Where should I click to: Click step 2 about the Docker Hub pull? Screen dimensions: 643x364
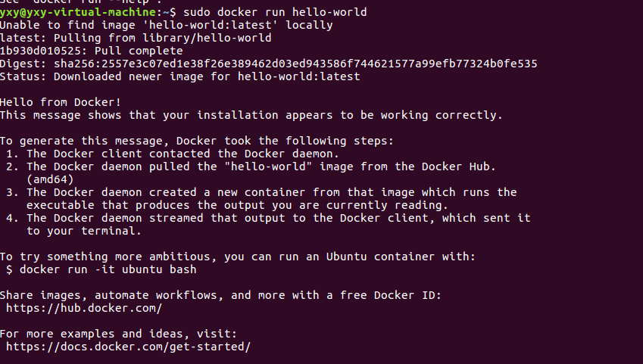261,166
